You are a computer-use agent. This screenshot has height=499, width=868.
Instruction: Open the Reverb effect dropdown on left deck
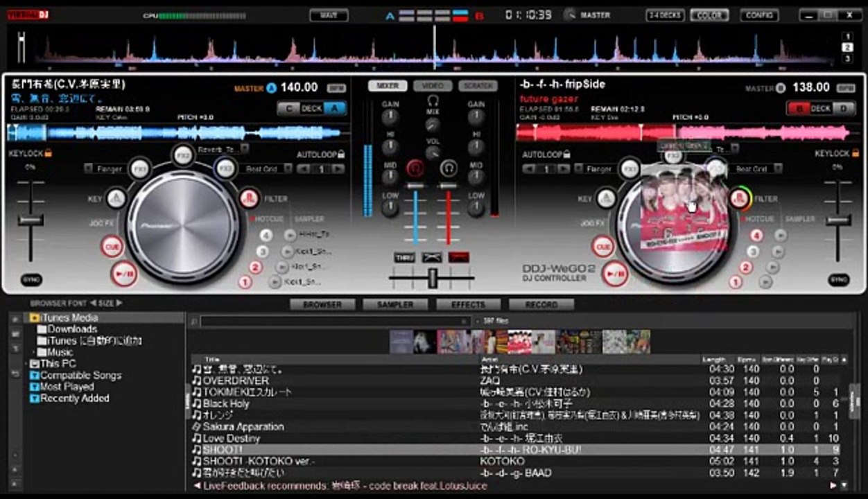245,148
